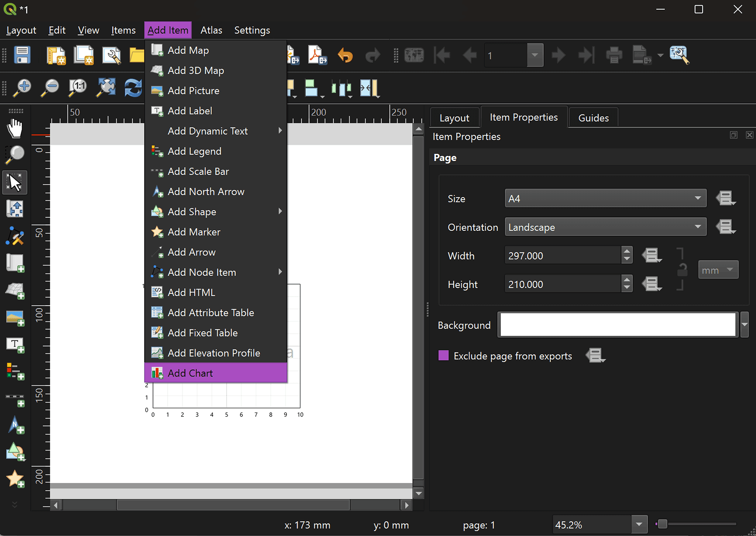Select the Edit nodes tool in sidebar
The width and height of the screenshot is (756, 536).
[x=15, y=236]
